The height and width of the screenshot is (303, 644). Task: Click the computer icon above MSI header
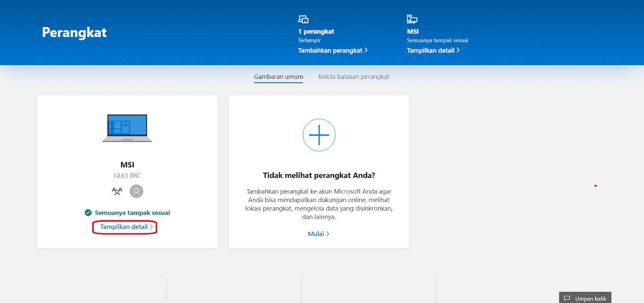(x=412, y=19)
